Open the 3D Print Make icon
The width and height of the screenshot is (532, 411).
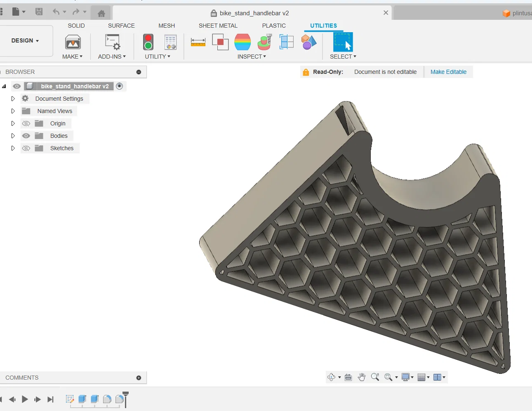click(73, 42)
